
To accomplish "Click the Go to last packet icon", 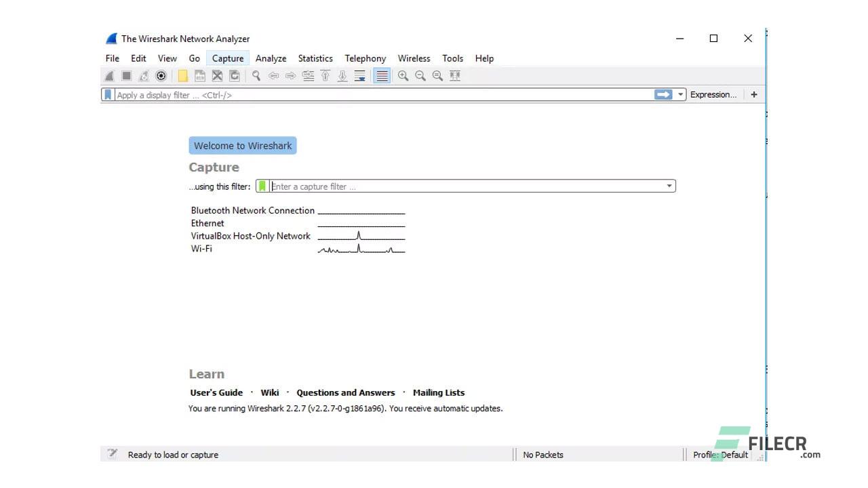I will click(x=342, y=76).
